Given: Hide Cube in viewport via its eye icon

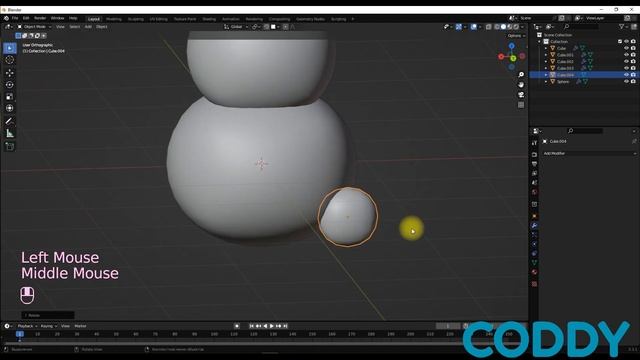Looking at the screenshot, I should coord(626,48).
